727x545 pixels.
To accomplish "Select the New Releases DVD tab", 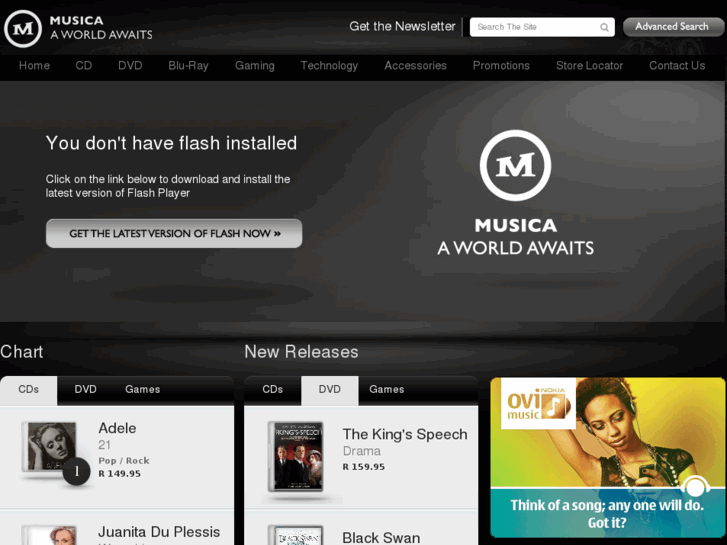I will [x=330, y=390].
